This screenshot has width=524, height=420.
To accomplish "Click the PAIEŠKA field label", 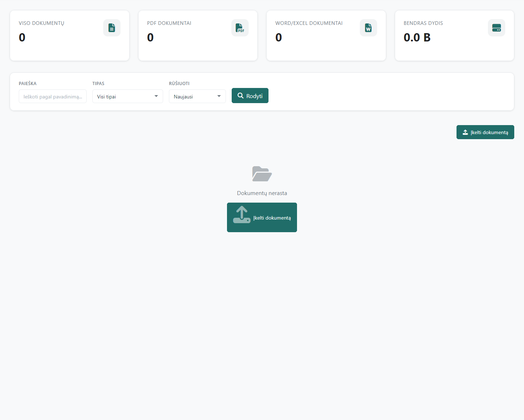I will pyautogui.click(x=28, y=83).
